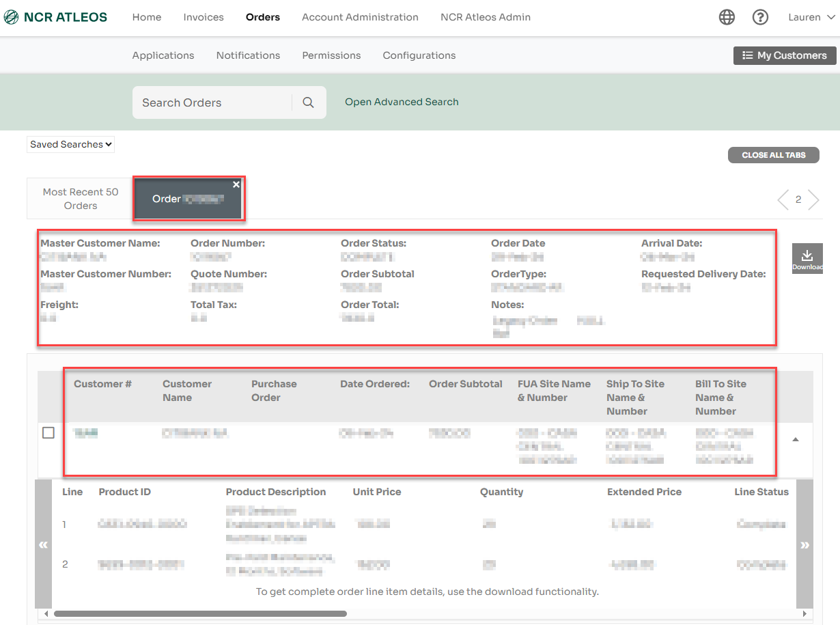Click the horizontal scrollbar thumb
Viewport: 840px width, 625px height.
(200, 613)
